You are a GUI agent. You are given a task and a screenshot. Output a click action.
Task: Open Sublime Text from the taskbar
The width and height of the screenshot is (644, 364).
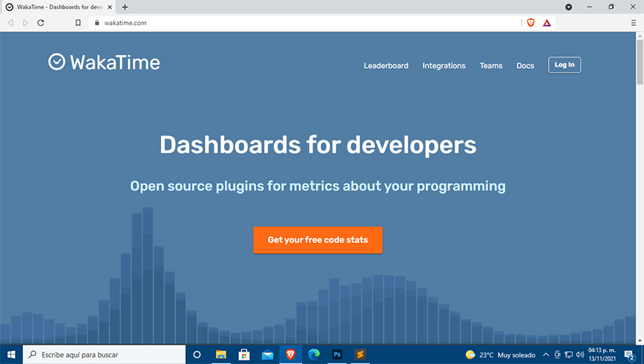[x=361, y=355]
